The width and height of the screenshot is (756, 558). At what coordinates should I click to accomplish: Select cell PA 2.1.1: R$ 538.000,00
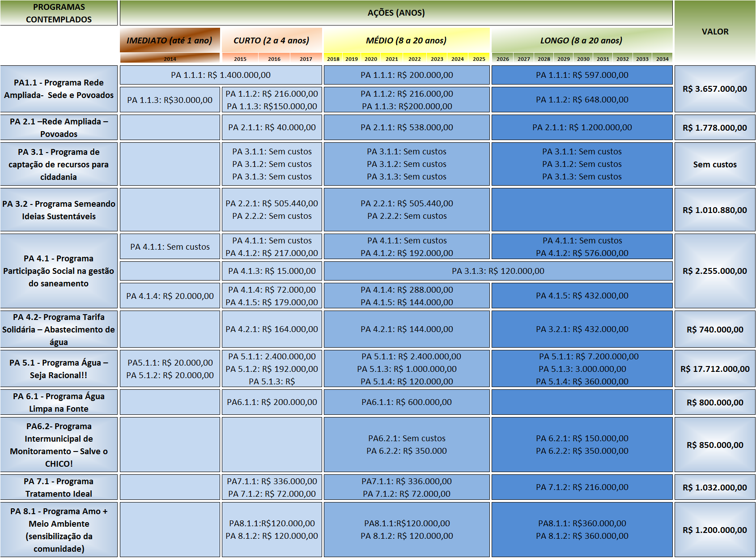[x=407, y=128]
